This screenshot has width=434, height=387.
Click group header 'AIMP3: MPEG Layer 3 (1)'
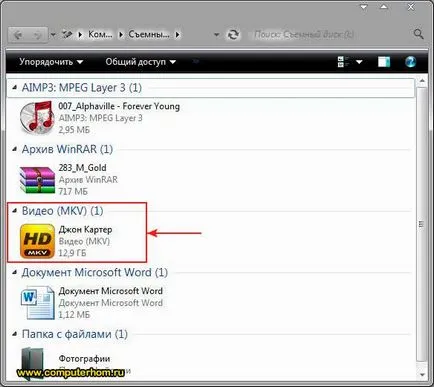coord(82,88)
